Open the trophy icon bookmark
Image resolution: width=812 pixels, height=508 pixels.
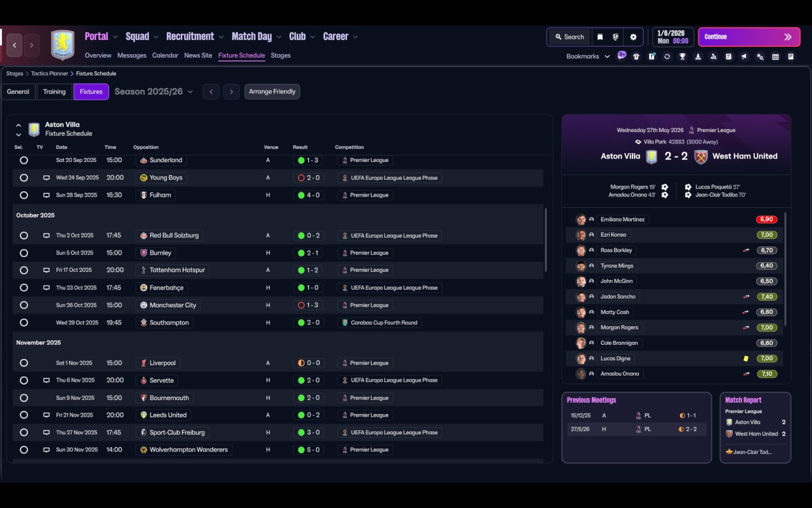pos(683,57)
